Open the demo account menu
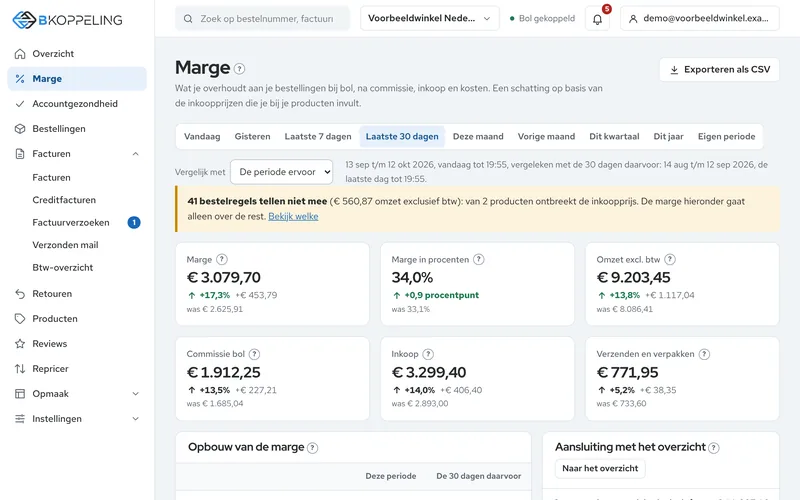 click(x=699, y=18)
